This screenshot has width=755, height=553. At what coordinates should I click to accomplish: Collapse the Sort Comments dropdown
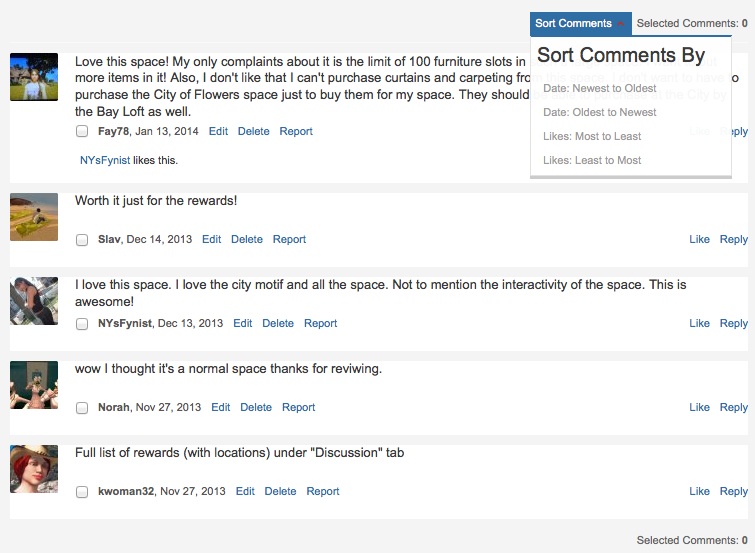(x=581, y=24)
